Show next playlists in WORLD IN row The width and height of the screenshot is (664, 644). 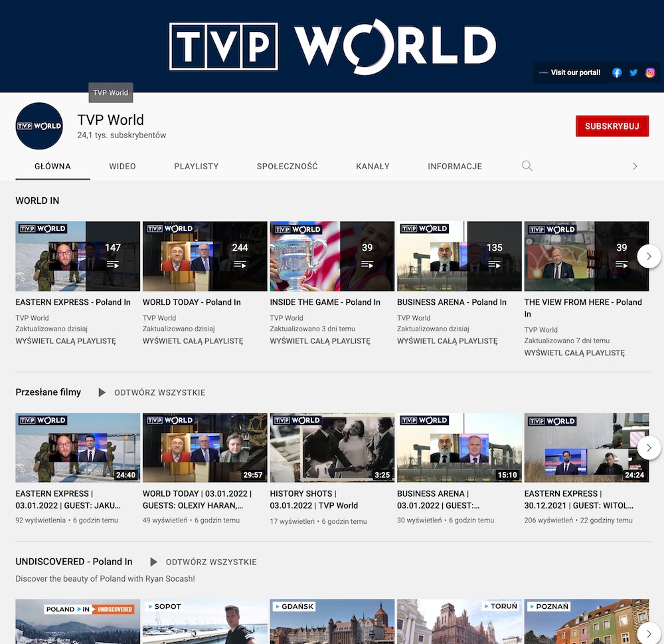tap(649, 256)
